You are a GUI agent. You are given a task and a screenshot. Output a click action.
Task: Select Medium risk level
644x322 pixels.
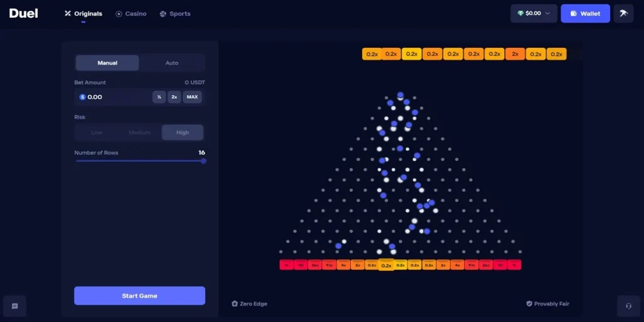pyautogui.click(x=140, y=133)
